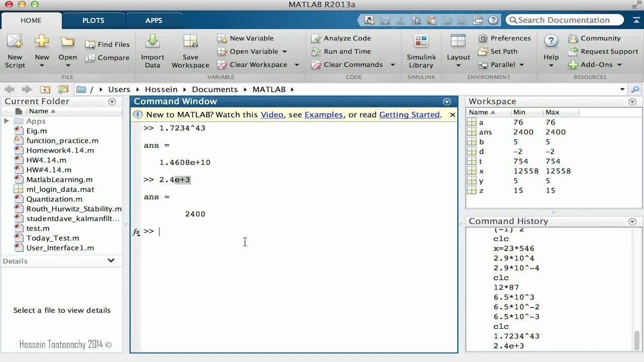Click Import Data

tap(152, 51)
